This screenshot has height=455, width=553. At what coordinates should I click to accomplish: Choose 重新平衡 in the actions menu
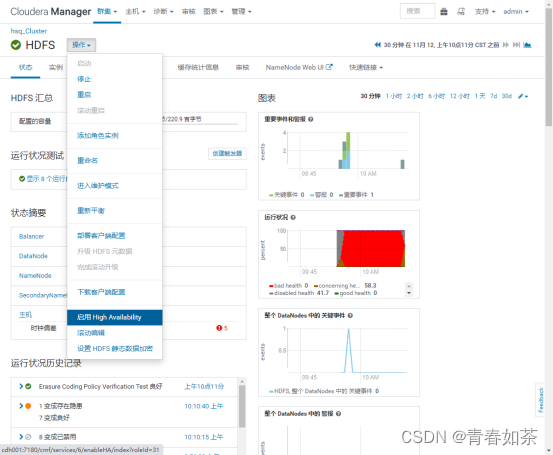91,211
